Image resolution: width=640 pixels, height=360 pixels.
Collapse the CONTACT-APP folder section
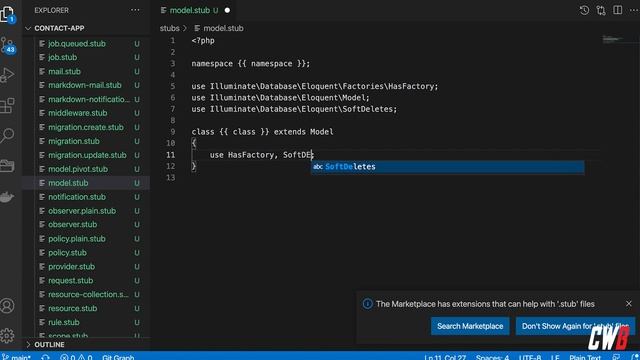click(x=59, y=28)
